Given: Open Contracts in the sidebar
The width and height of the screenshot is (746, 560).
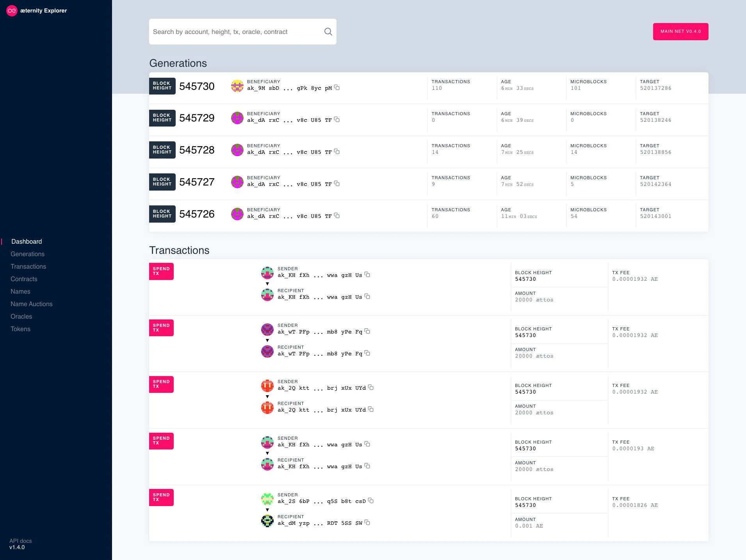Looking at the screenshot, I should 24,279.
